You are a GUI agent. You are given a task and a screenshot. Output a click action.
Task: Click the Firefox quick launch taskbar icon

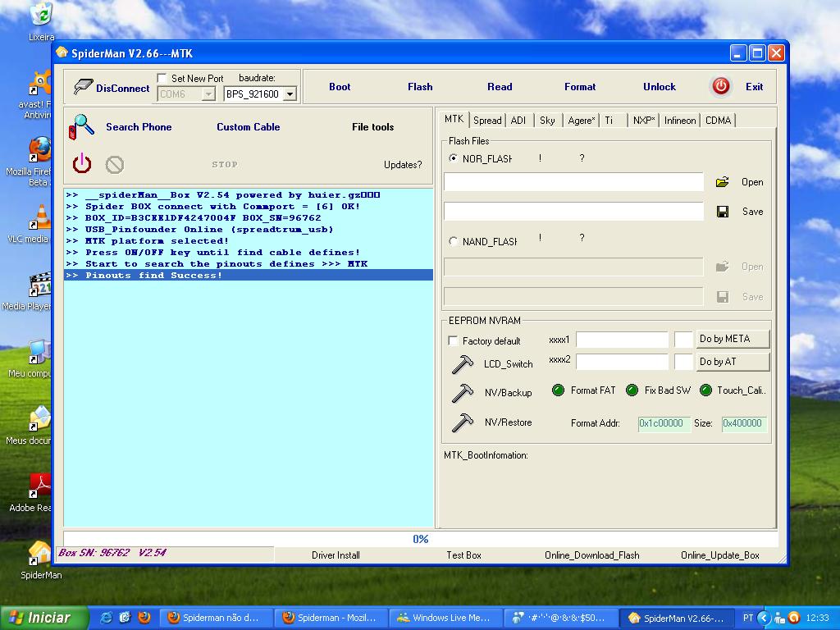[144, 618]
